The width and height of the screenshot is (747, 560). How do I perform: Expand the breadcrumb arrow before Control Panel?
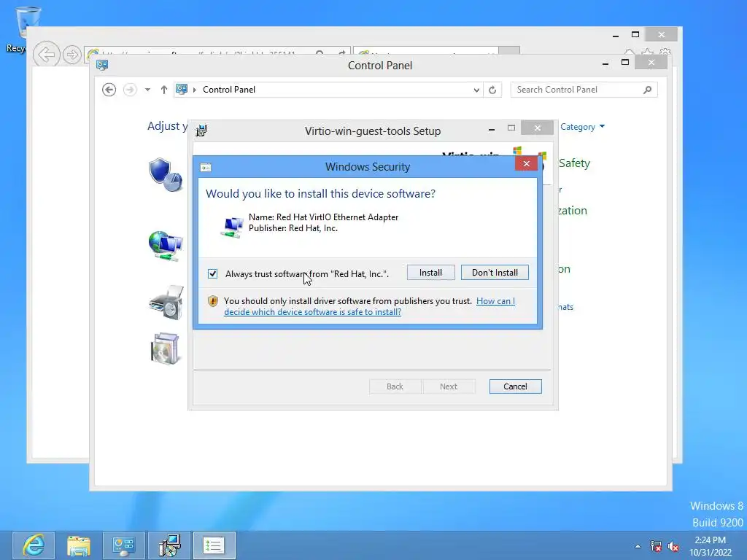[194, 90]
